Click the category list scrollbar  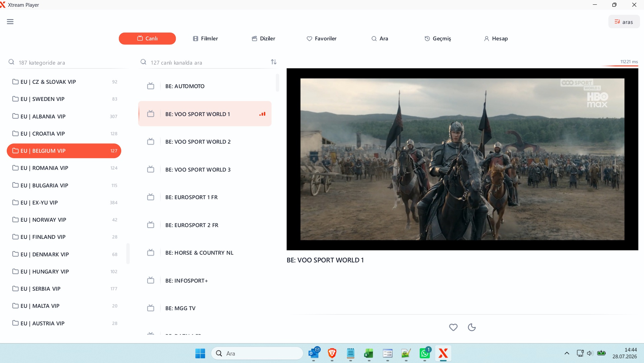pos(128,254)
